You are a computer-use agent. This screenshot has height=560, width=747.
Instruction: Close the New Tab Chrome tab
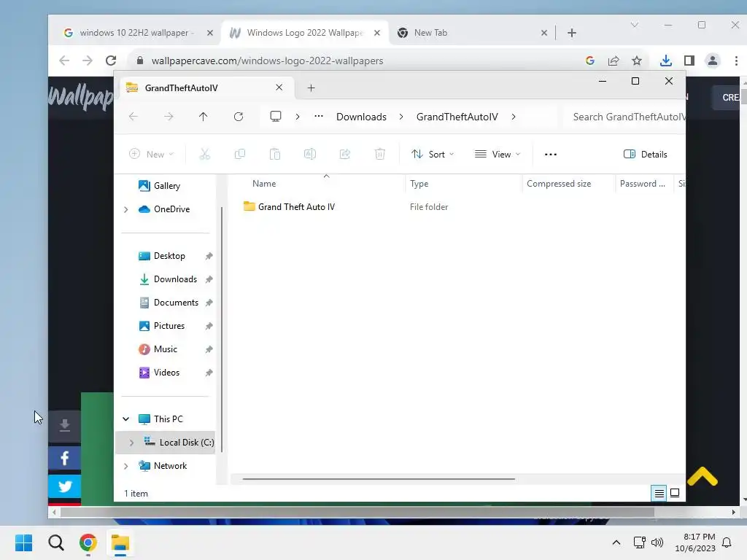[544, 33]
